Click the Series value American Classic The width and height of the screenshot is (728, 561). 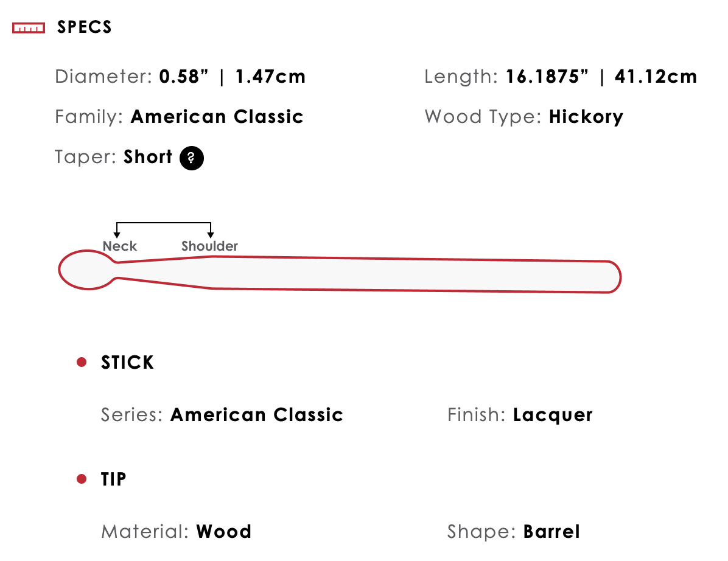tap(257, 414)
